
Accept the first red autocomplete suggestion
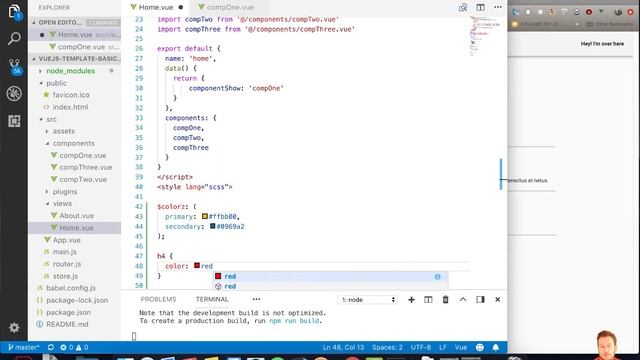tap(331, 276)
